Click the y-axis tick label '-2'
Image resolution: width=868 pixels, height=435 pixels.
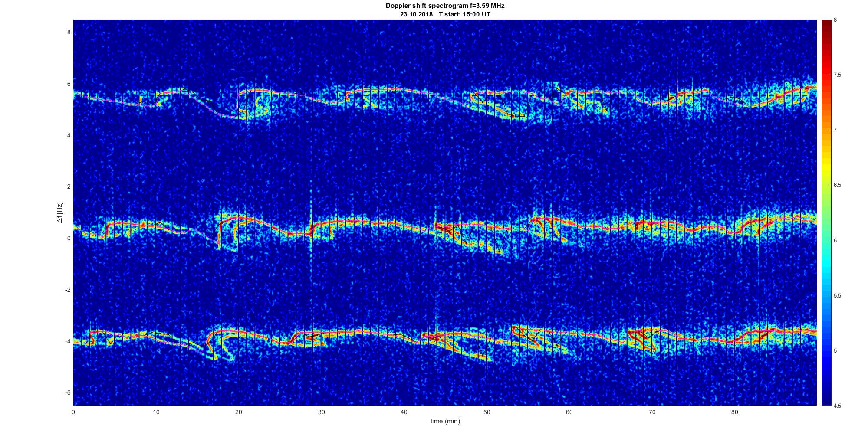68,290
